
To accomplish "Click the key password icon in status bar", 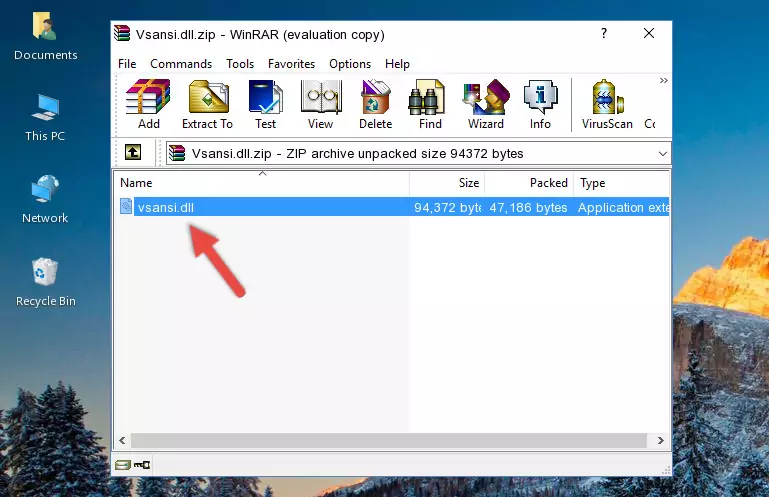I will click(142, 465).
